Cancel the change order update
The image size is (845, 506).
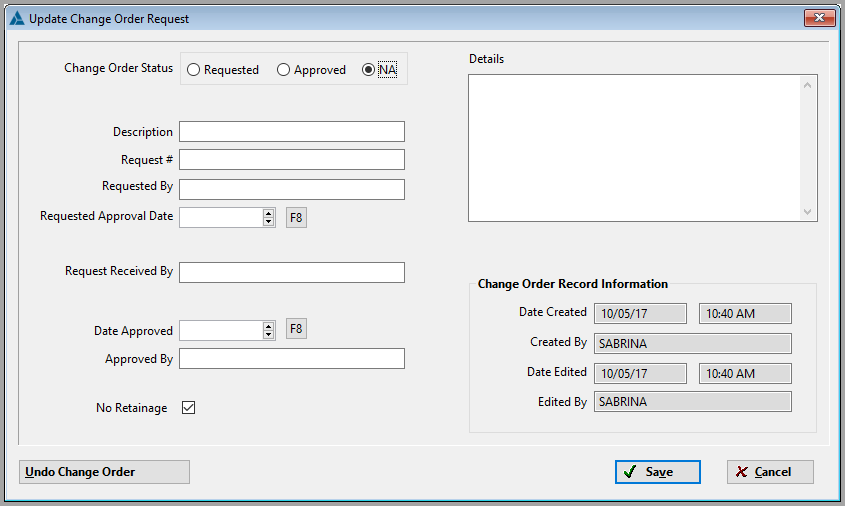point(770,472)
